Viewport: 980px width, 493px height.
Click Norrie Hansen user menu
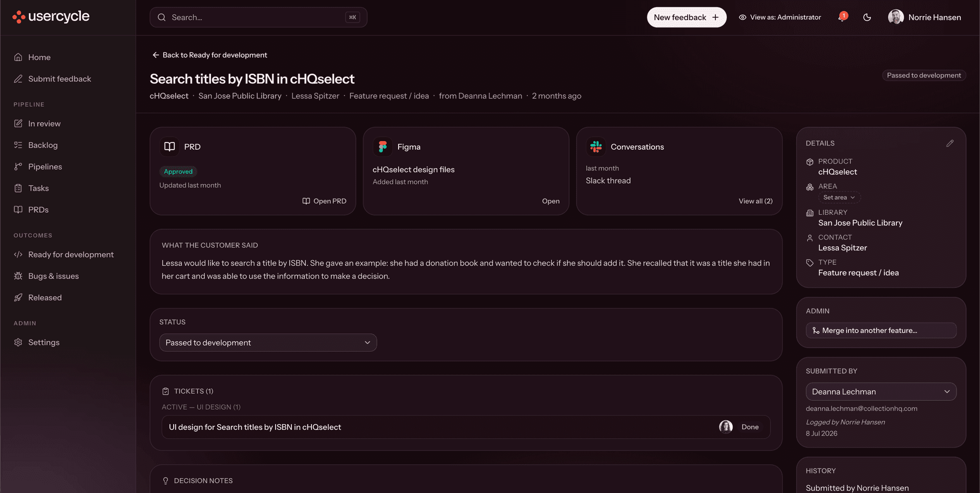point(925,17)
